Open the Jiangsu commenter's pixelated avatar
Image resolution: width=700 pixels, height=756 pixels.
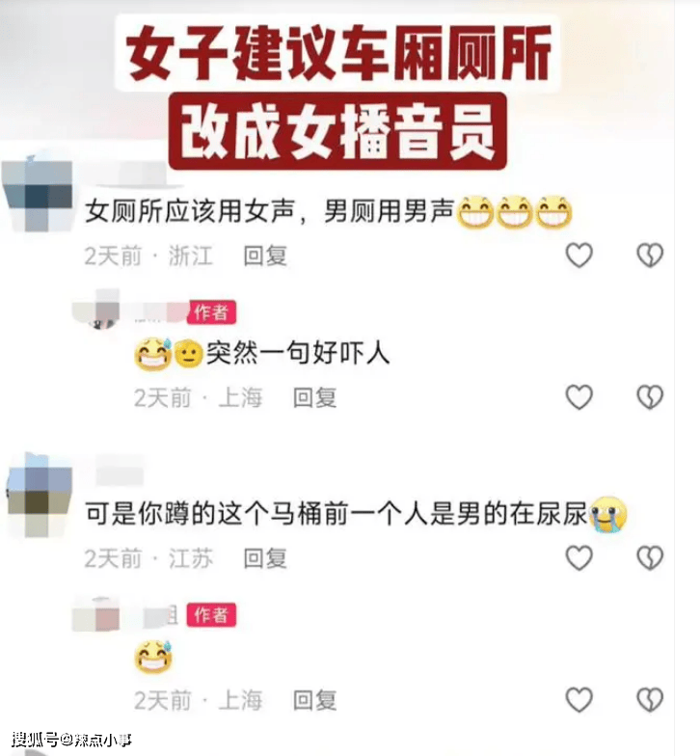click(x=40, y=496)
